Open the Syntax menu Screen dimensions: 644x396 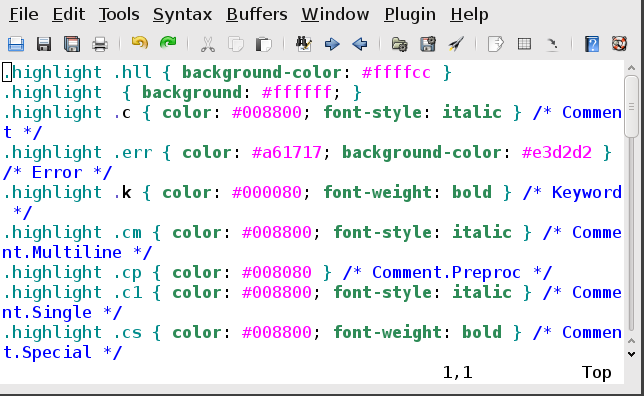point(182,15)
